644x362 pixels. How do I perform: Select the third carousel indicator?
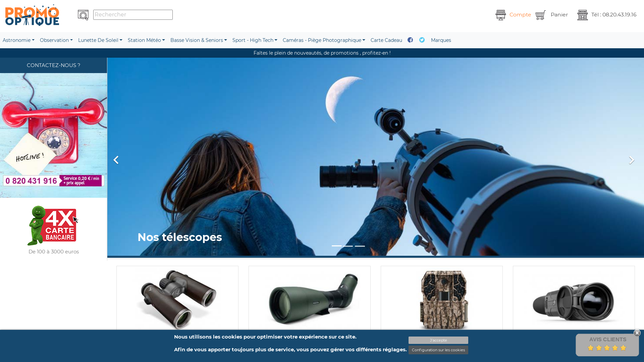[x=360, y=246]
